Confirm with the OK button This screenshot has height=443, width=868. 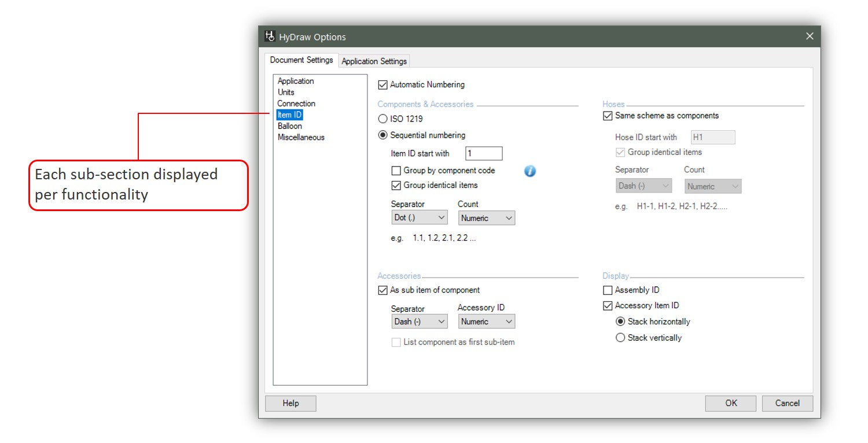(731, 403)
